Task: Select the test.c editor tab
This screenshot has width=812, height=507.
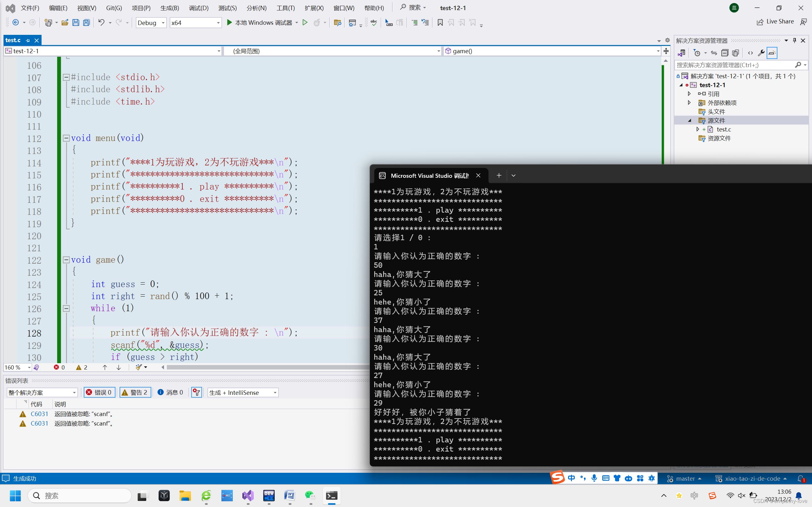Action: 13,40
